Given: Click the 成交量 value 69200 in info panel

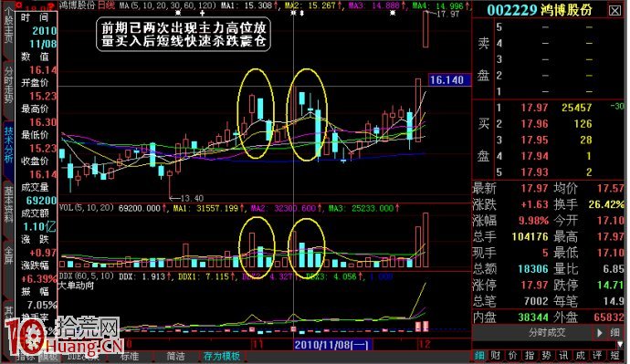Looking at the screenshot, I should pyautogui.click(x=41, y=201).
